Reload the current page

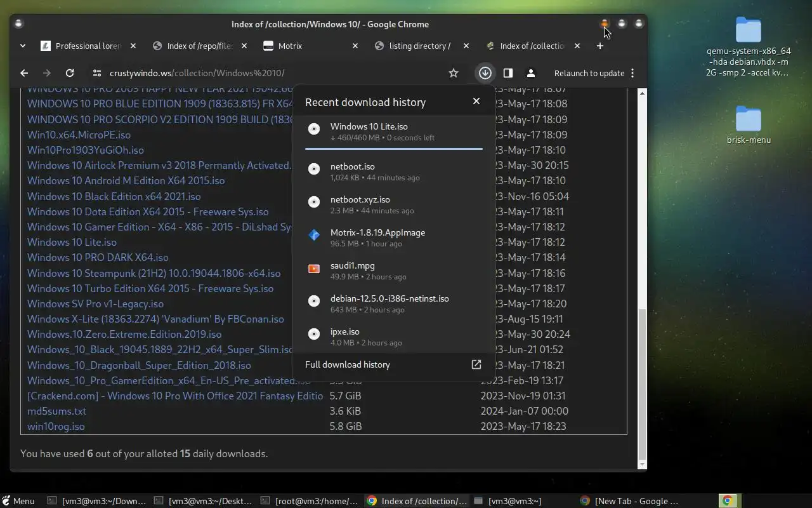[70, 73]
